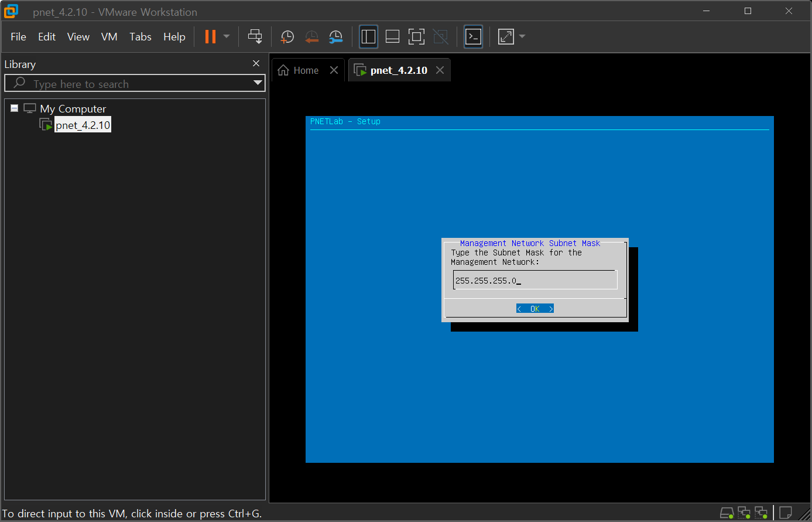Click the hard disk status icon
The width and height of the screenshot is (812, 522).
point(727,513)
